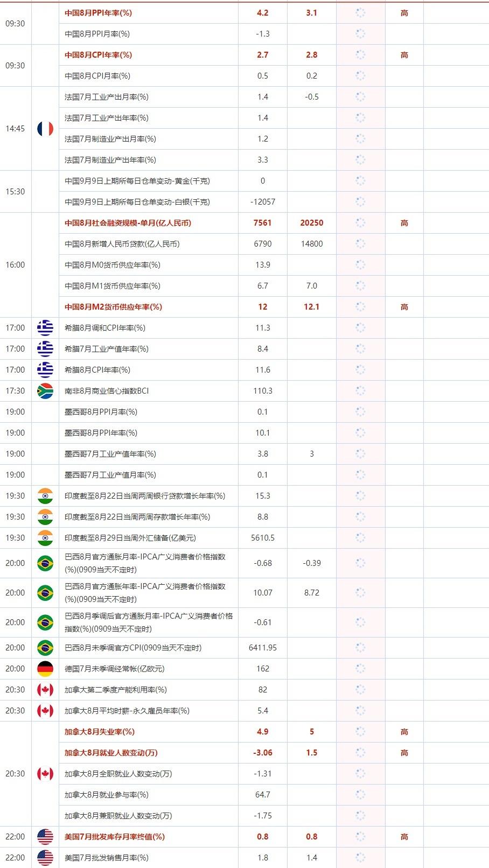Click India flag in 印度外汇储备 row
489x868 pixels.
pos(45,538)
